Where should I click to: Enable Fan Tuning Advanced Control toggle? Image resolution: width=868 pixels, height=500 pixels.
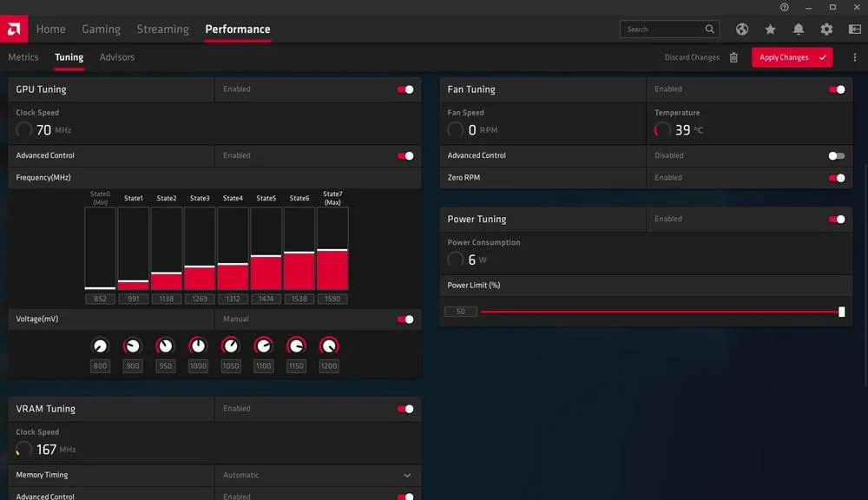(837, 155)
